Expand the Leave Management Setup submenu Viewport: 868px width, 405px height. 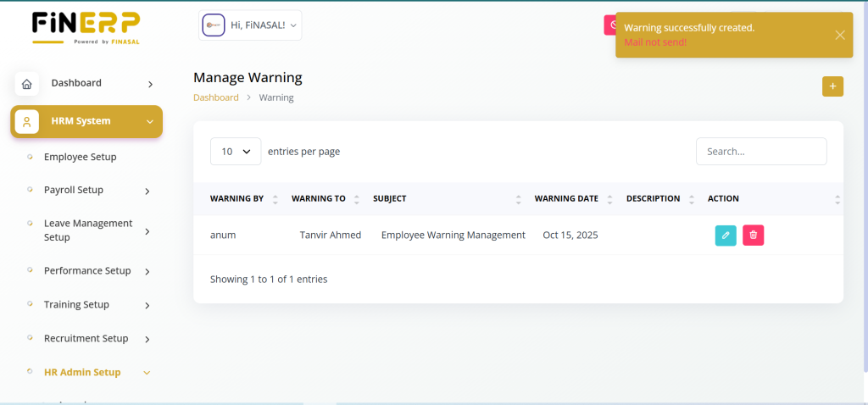click(x=147, y=230)
